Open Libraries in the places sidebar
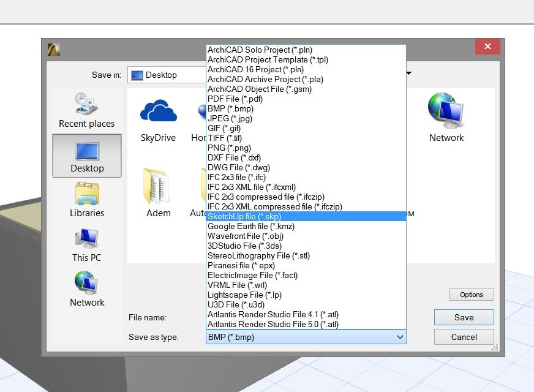534x392 pixels. click(87, 200)
